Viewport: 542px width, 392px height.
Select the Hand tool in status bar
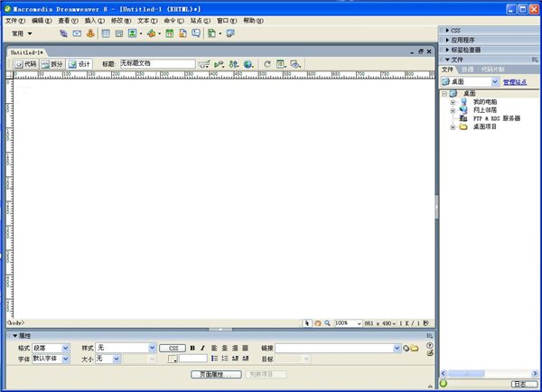point(317,323)
